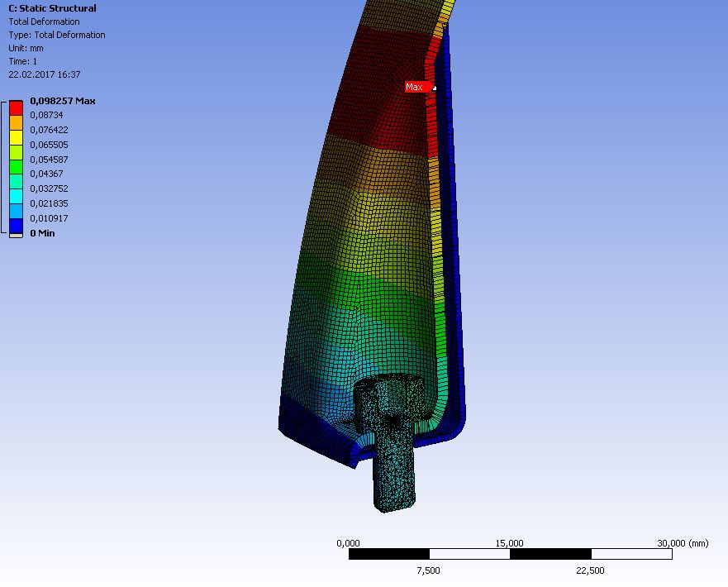Click the 22.02.2017 16:37 timestamp
The height and width of the screenshot is (587, 728).
(45, 74)
